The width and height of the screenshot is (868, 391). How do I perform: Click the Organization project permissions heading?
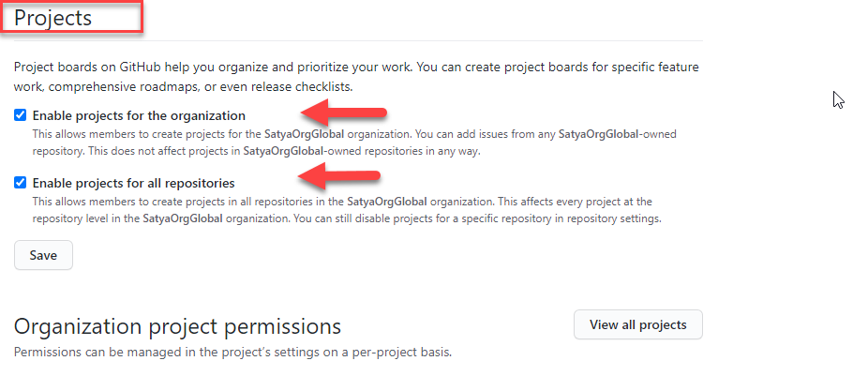[177, 326]
